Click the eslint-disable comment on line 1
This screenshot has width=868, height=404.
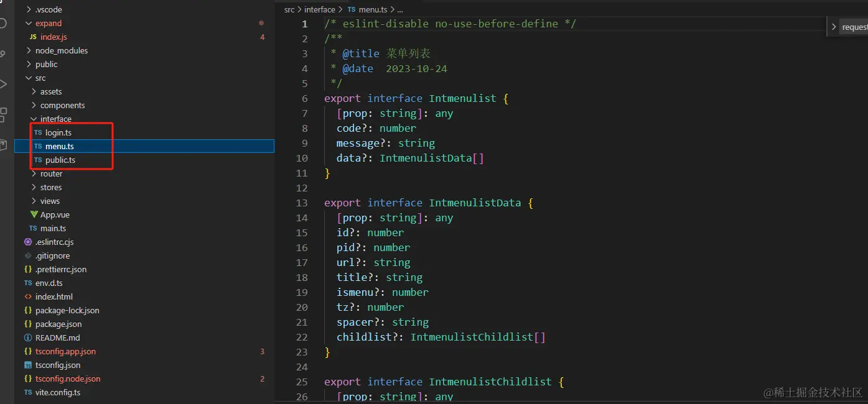pyautogui.click(x=450, y=24)
